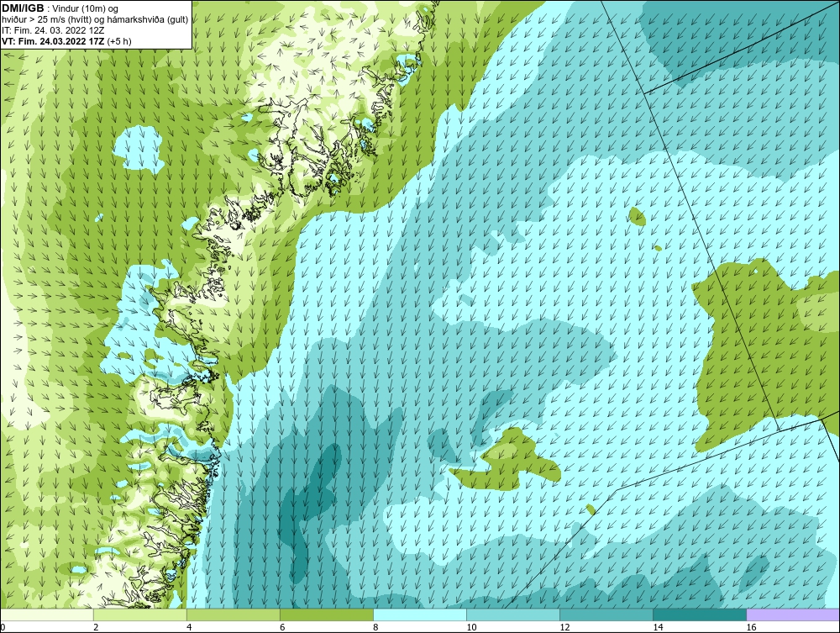Click the DMI/IGB title text
Image resolution: width=840 pixels, height=633 pixels.
[23, 8]
